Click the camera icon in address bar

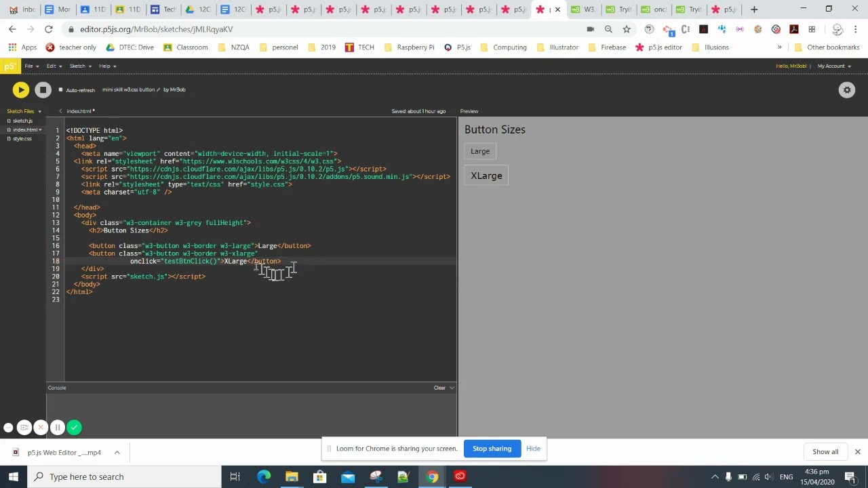pyautogui.click(x=590, y=29)
